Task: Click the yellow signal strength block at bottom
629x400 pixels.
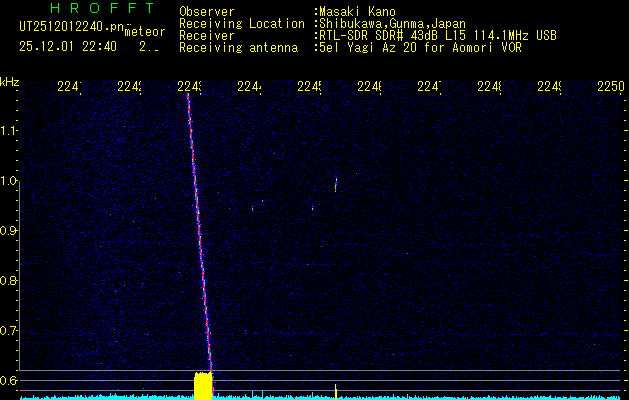Action: click(203, 386)
